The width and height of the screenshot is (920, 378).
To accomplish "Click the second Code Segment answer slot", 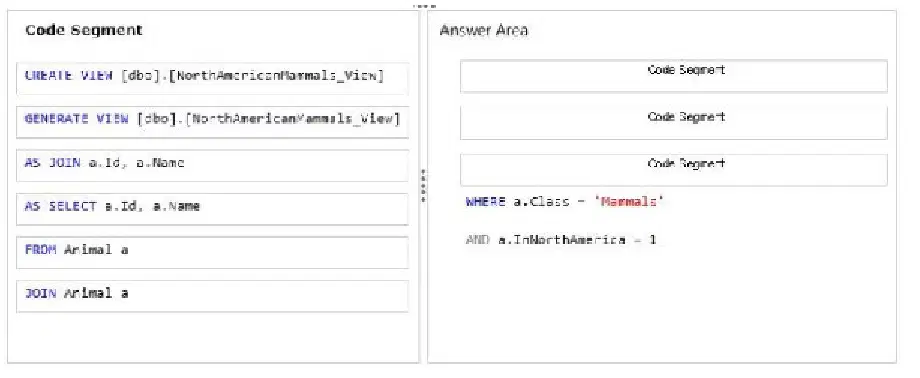I will [x=674, y=123].
